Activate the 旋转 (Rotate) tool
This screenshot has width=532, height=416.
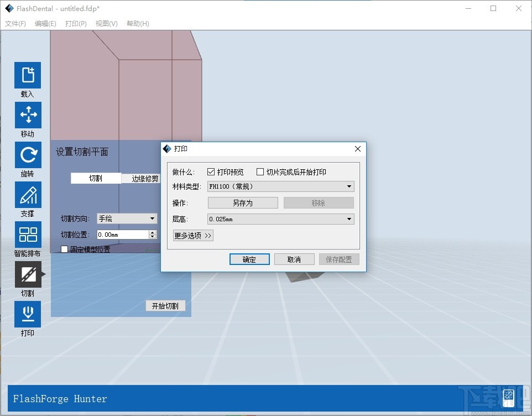(x=28, y=155)
